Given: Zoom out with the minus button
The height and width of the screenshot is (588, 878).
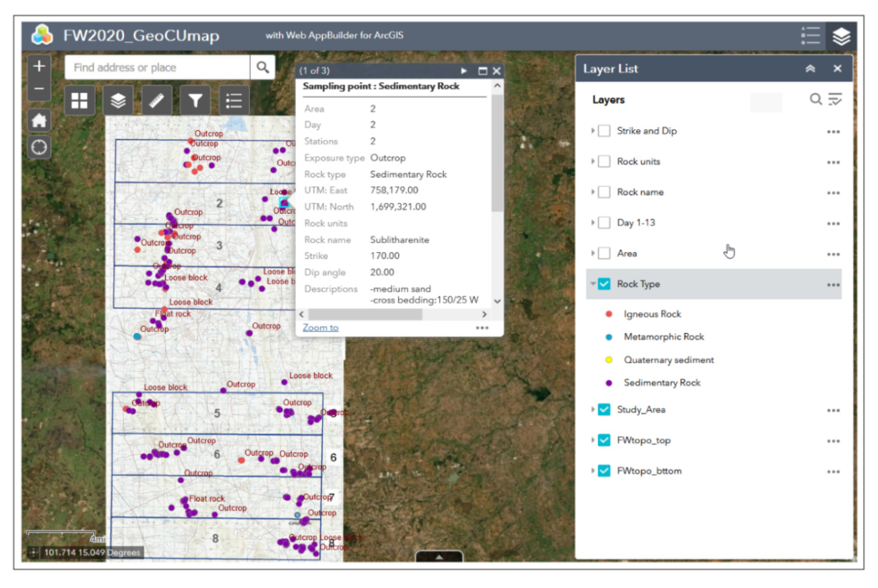Looking at the screenshot, I should coord(39,89).
